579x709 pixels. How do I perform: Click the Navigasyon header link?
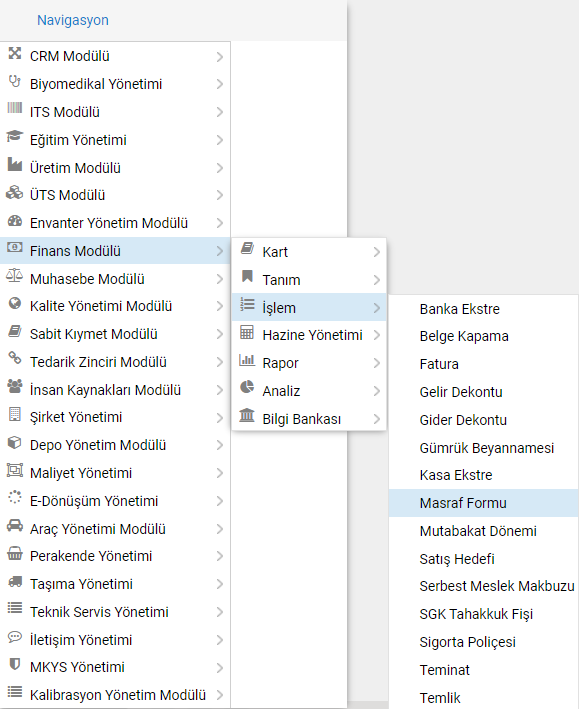(73, 20)
